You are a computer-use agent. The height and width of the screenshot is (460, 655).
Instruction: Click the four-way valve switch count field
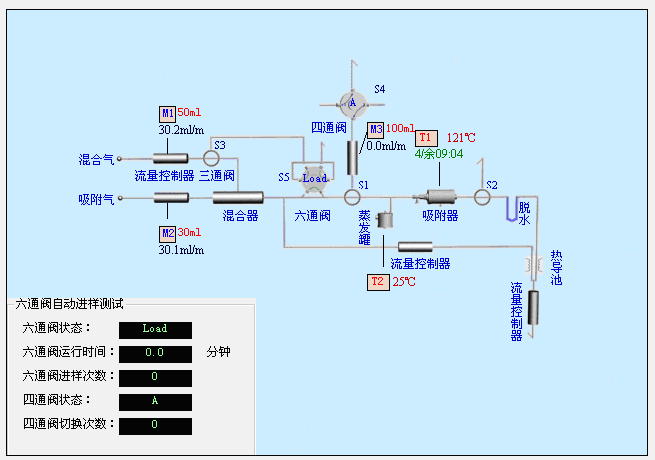pyautogui.click(x=155, y=426)
